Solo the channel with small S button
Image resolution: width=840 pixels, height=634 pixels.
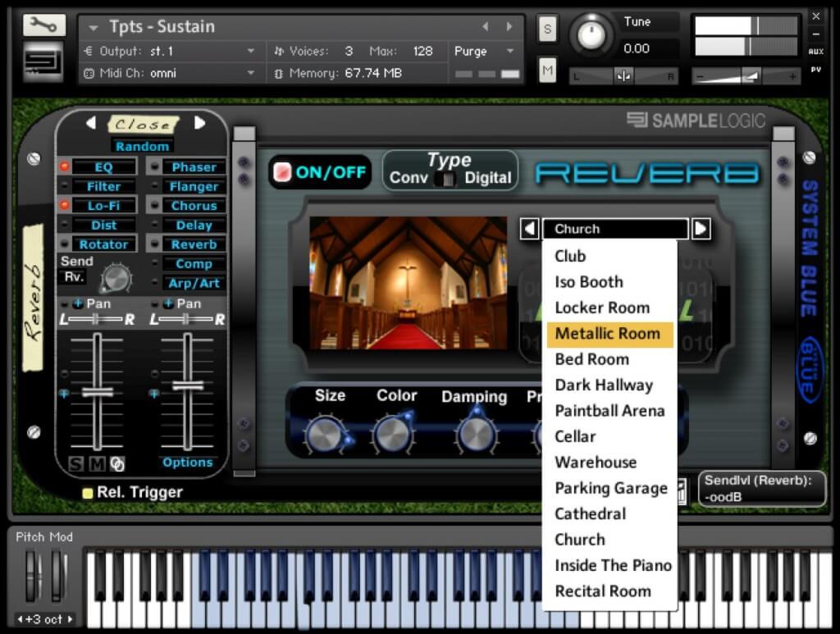[x=76, y=463]
